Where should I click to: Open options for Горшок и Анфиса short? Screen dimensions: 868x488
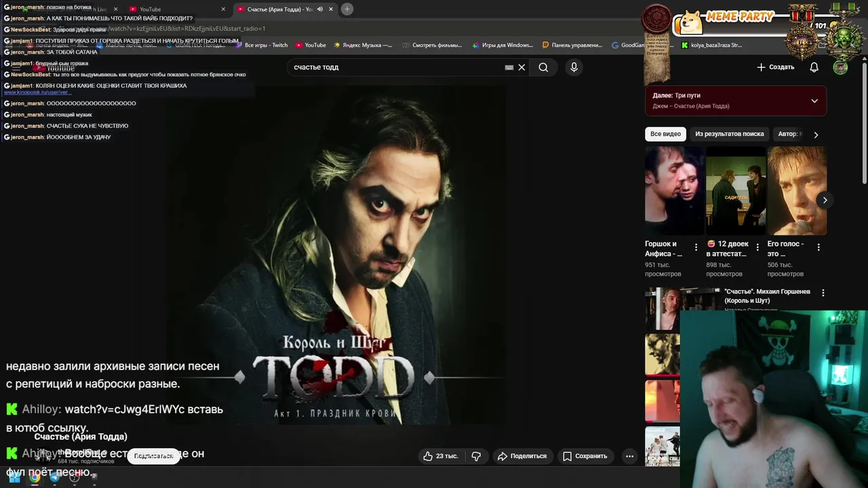(x=696, y=247)
